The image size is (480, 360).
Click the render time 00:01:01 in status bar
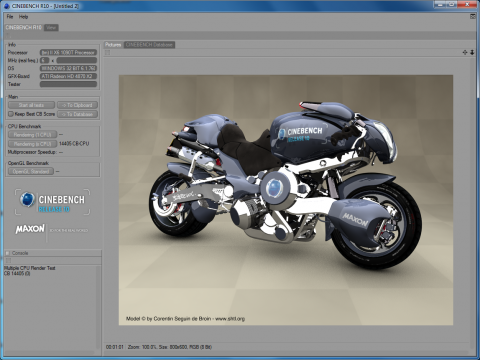[115, 347]
